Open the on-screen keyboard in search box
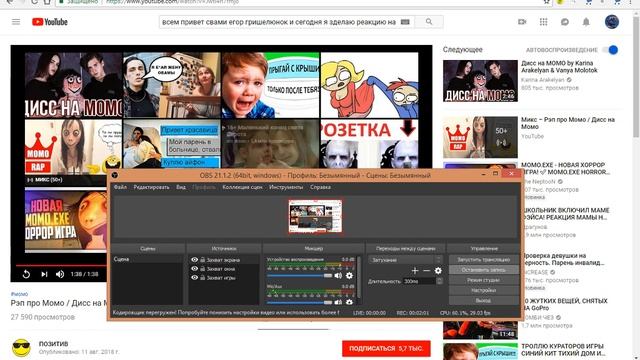Screen dimensions: 640x360 [x=405, y=22]
